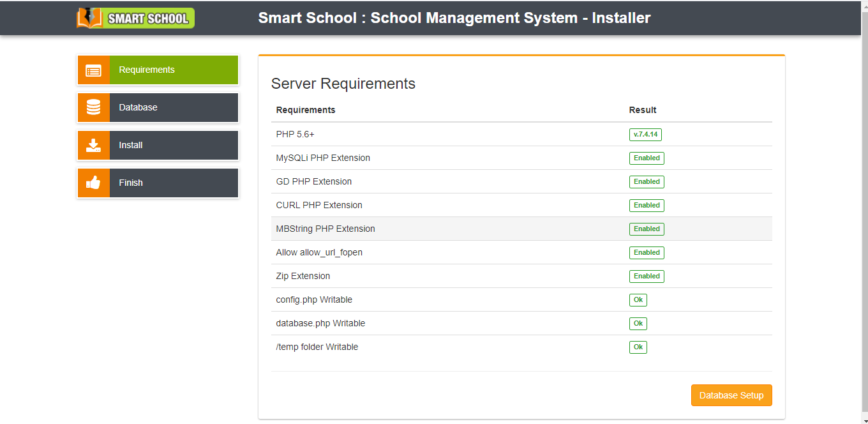Click the Allow allow_url_fopen requirement text
The width and height of the screenshot is (868, 424).
[319, 252]
